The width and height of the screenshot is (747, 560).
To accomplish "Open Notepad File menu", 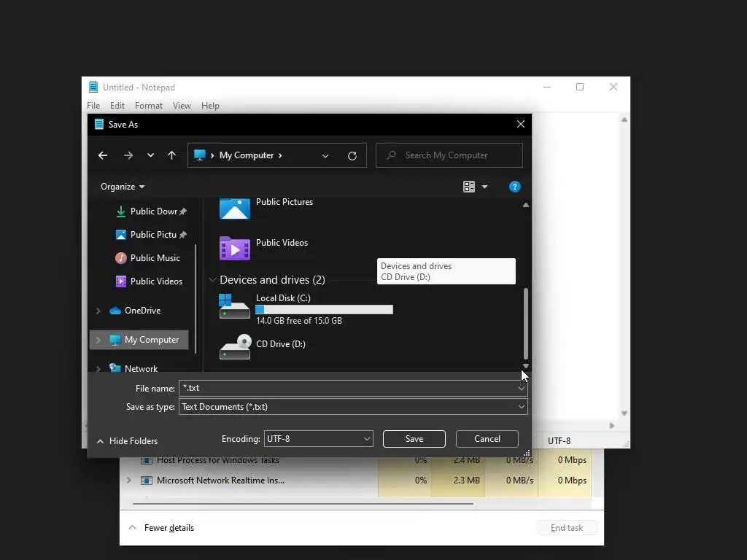I will tap(93, 106).
